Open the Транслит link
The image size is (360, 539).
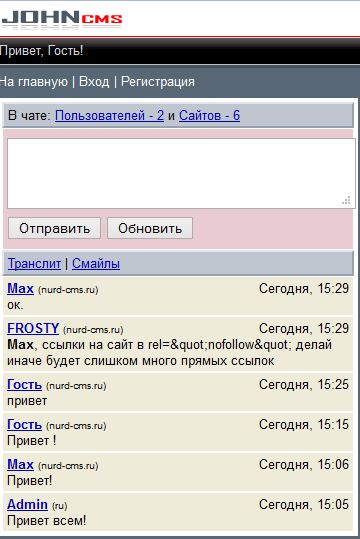click(x=34, y=264)
